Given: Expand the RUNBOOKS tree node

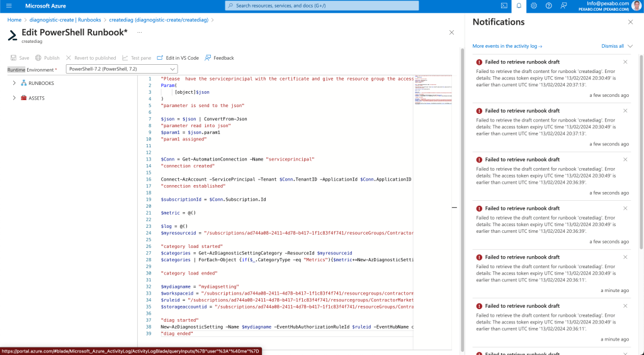Looking at the screenshot, I should (x=14, y=83).
